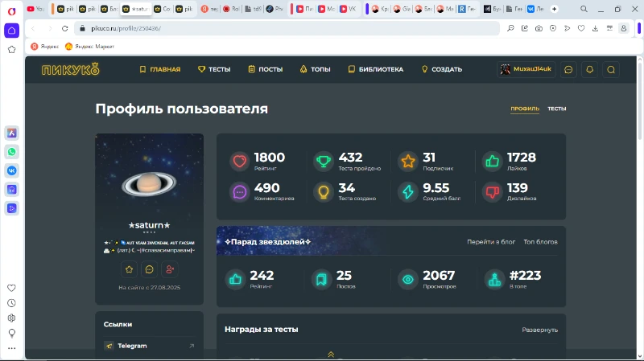Open the notifications bell icon
This screenshot has height=361, width=644.
coord(590,70)
